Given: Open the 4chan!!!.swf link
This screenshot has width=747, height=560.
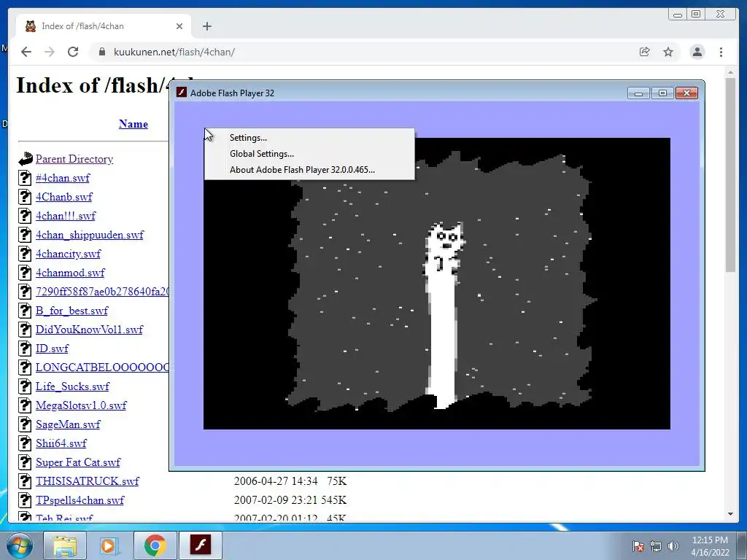Looking at the screenshot, I should pyautogui.click(x=65, y=216).
